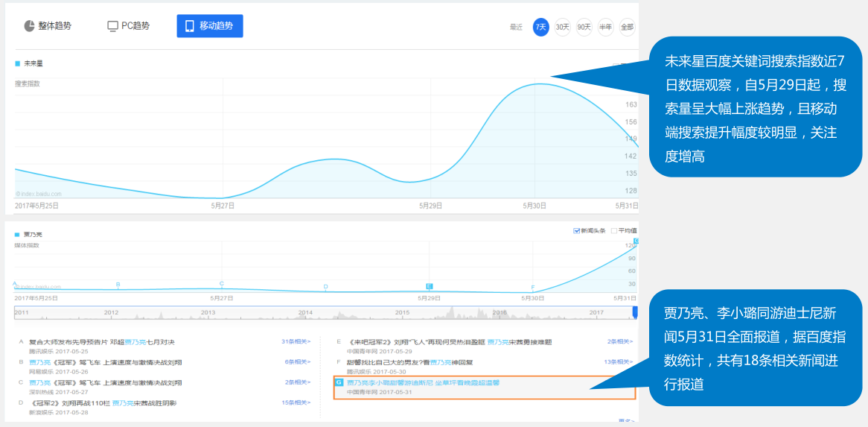868x427 pixels.
Task: Click 2014 on the year timeline bar
Action: (x=305, y=313)
